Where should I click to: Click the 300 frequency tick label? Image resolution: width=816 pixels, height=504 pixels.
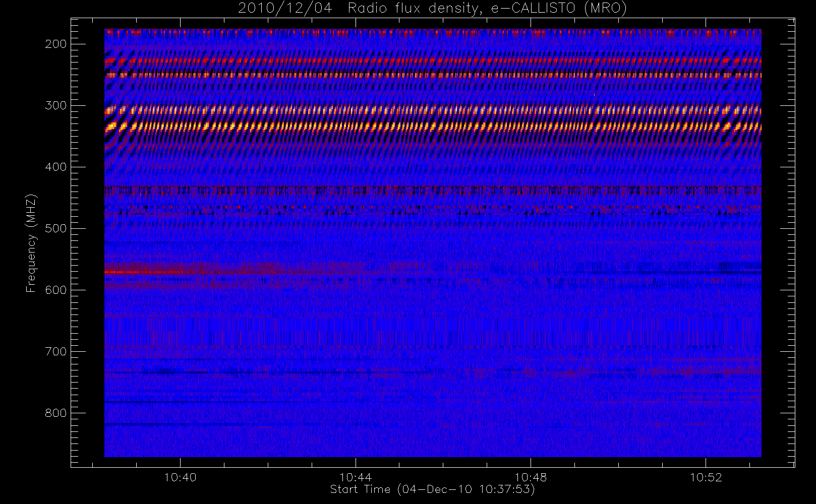56,105
